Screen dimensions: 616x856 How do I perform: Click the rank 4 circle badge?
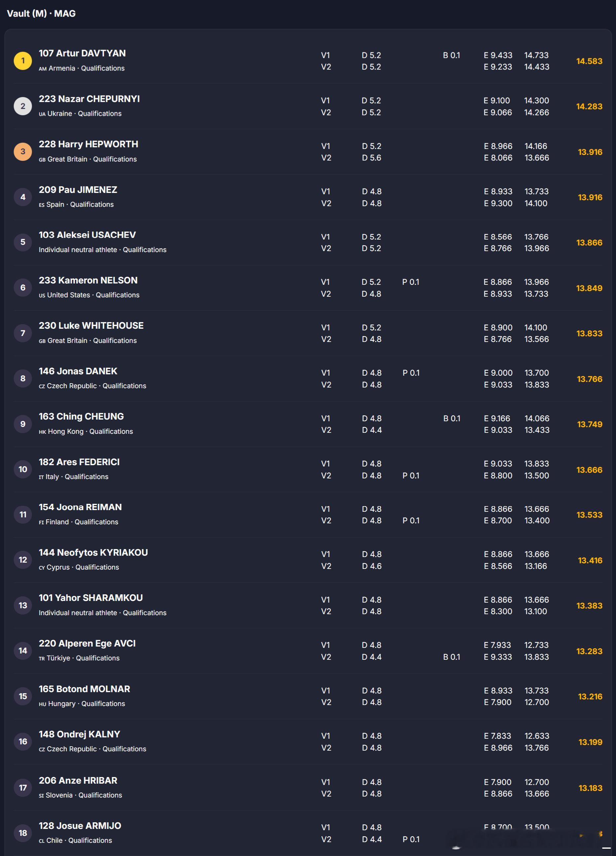pyautogui.click(x=23, y=197)
